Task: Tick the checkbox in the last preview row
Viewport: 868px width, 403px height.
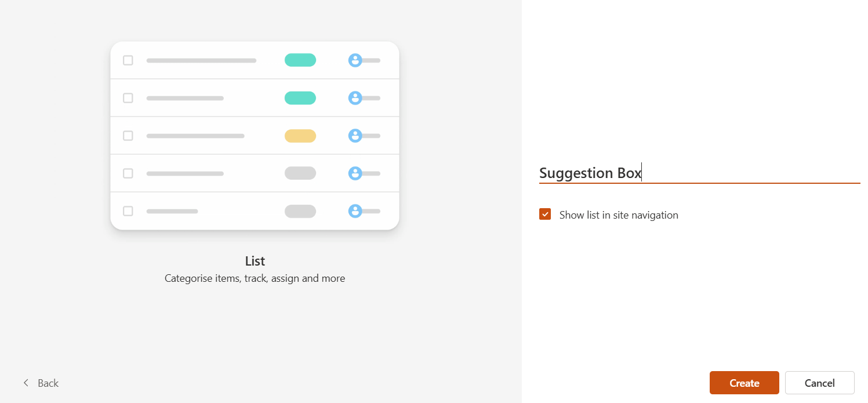Action: (128, 210)
